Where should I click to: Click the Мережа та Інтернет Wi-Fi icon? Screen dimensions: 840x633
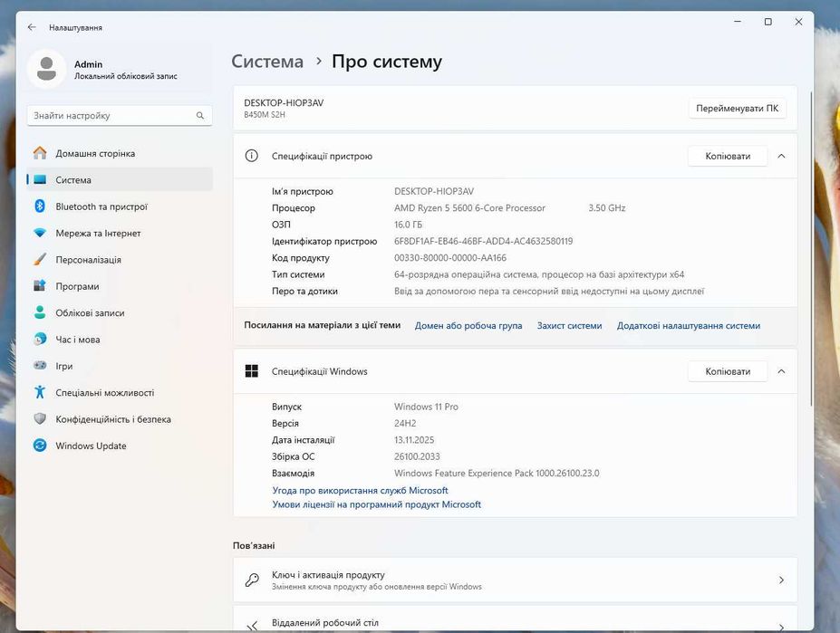pos(40,233)
